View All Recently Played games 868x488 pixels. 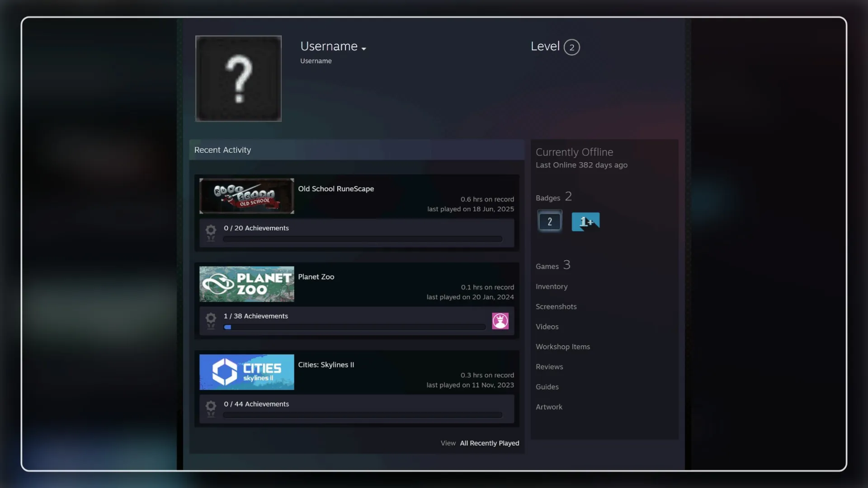(x=489, y=443)
